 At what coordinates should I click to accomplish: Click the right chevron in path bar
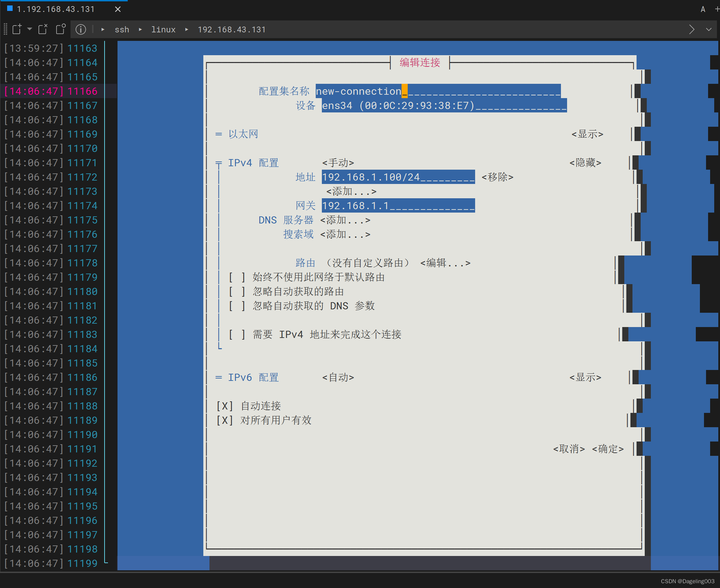(691, 30)
